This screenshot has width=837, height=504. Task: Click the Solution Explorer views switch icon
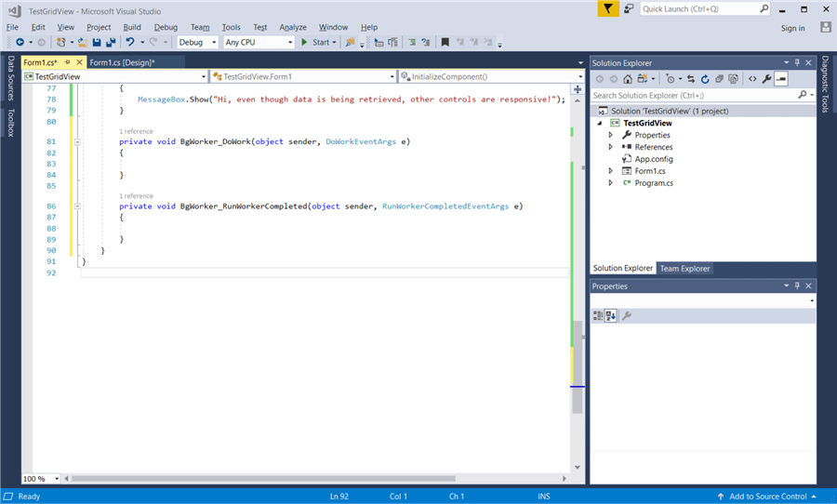pyautogui.click(x=642, y=79)
